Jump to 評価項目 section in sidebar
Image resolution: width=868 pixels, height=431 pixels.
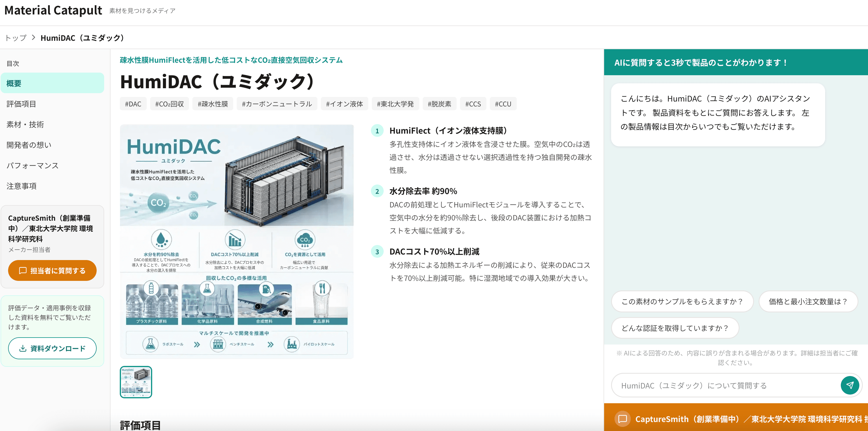pos(52,104)
